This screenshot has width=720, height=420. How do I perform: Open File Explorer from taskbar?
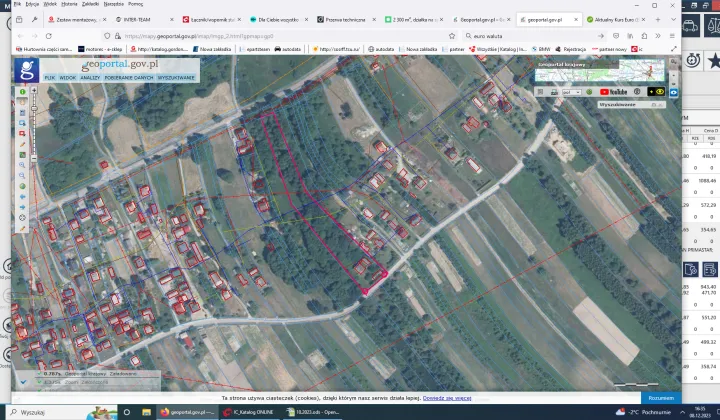(x=146, y=412)
